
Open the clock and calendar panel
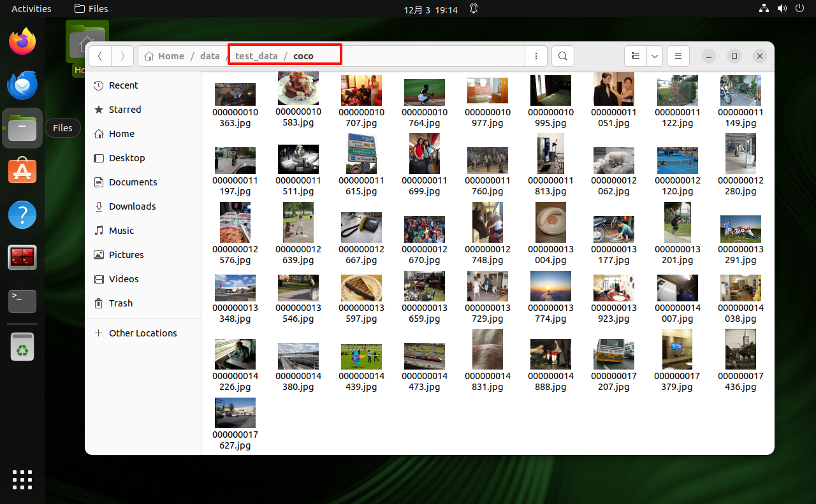click(431, 10)
